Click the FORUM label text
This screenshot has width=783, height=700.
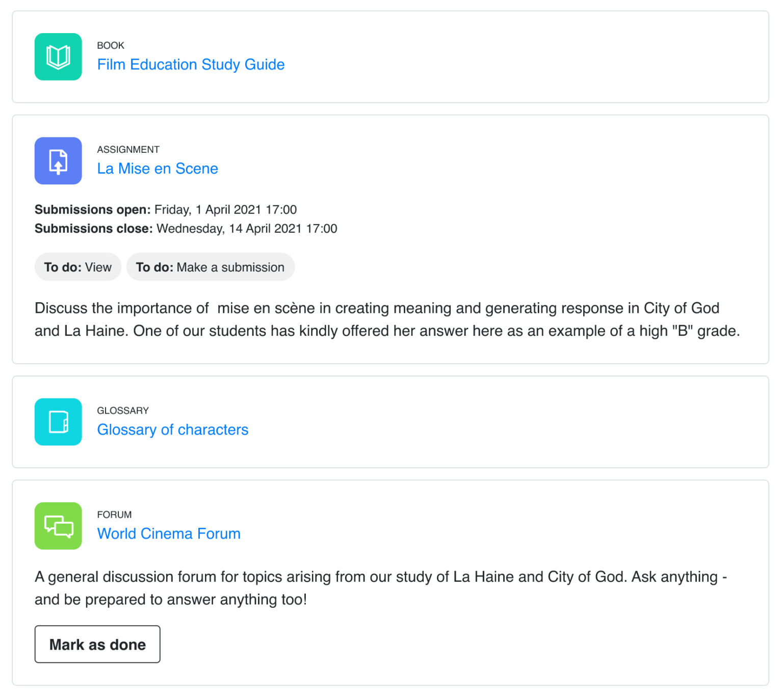tap(114, 515)
